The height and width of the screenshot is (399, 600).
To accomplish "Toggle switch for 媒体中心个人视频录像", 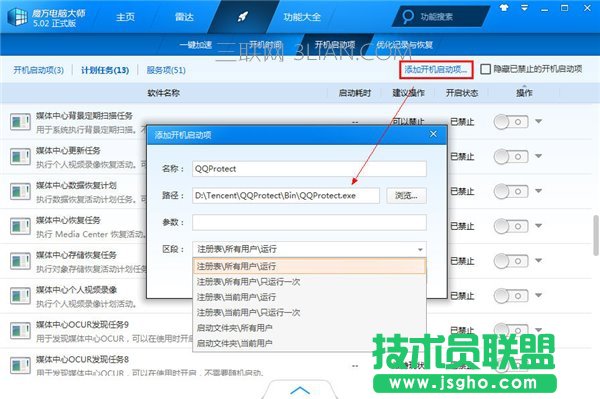I will (x=511, y=296).
